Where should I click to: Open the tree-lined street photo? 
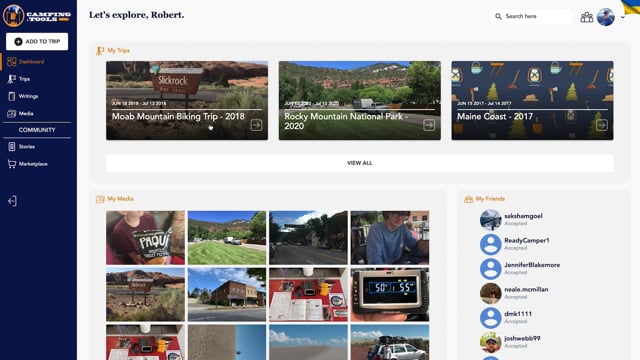coord(308,238)
